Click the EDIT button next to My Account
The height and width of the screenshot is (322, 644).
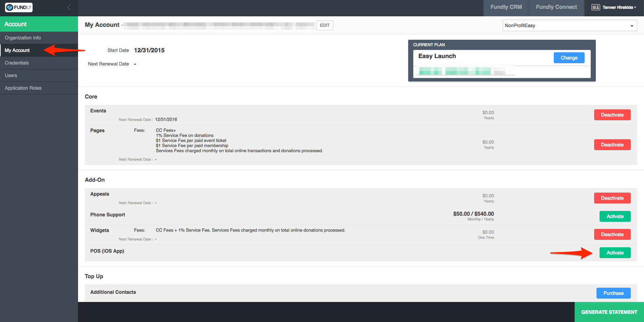coord(325,25)
